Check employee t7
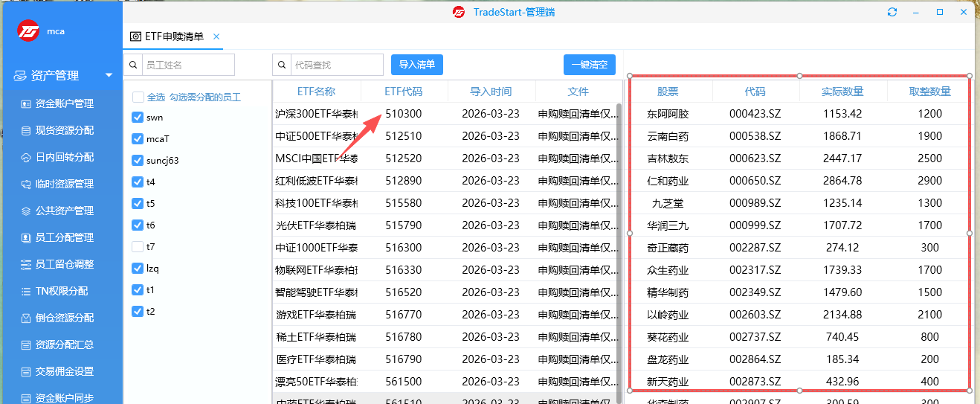This screenshot has width=980, height=404. 138,246
